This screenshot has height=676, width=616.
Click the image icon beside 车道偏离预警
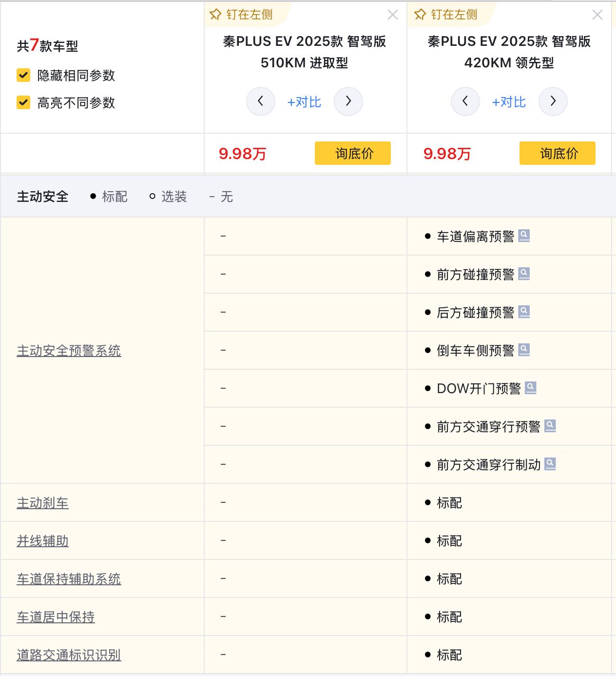(524, 236)
